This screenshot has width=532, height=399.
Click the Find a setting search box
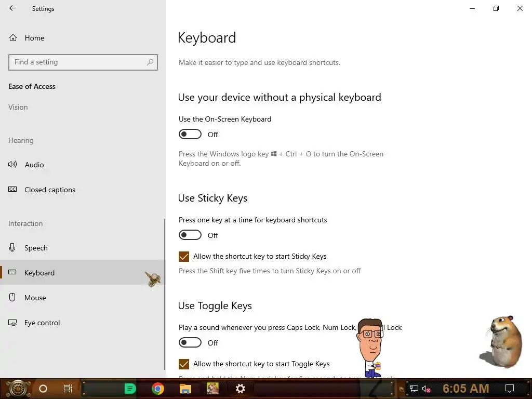[x=83, y=62]
